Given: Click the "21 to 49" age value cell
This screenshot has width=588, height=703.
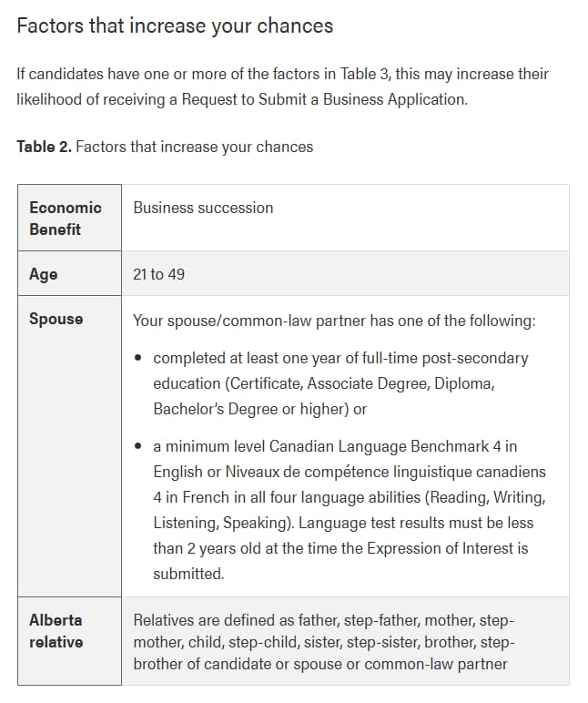Looking at the screenshot, I should (159, 274).
